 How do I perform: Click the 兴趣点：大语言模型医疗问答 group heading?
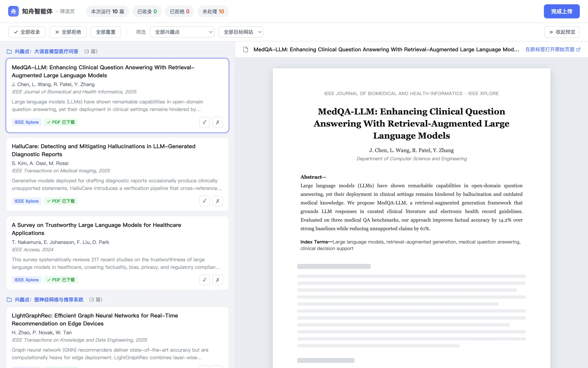pyautogui.click(x=46, y=51)
